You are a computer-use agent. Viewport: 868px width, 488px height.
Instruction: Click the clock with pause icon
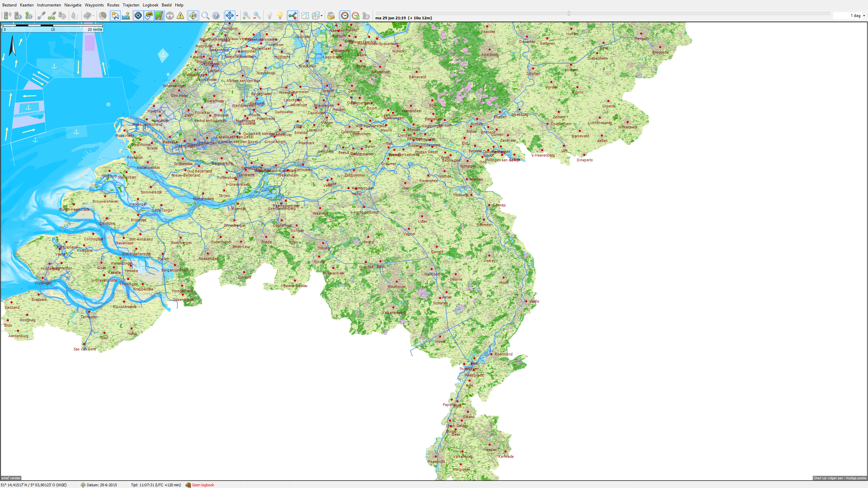355,16
